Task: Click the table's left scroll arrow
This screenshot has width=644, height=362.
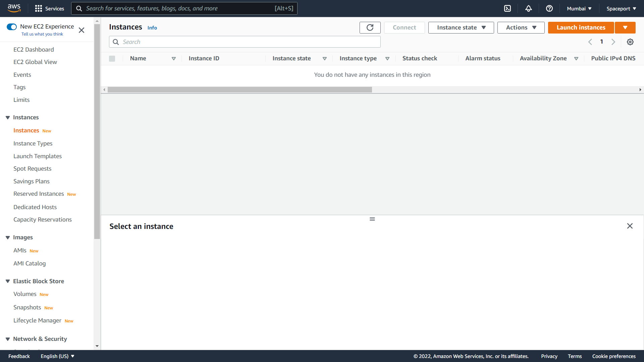Action: (x=104, y=89)
